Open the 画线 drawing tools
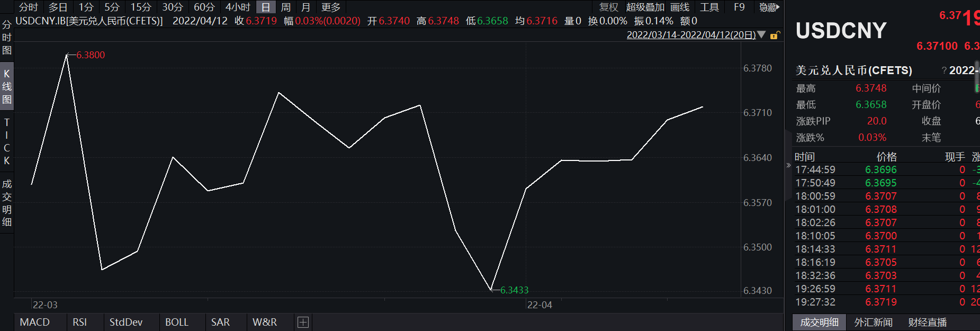 point(679,7)
